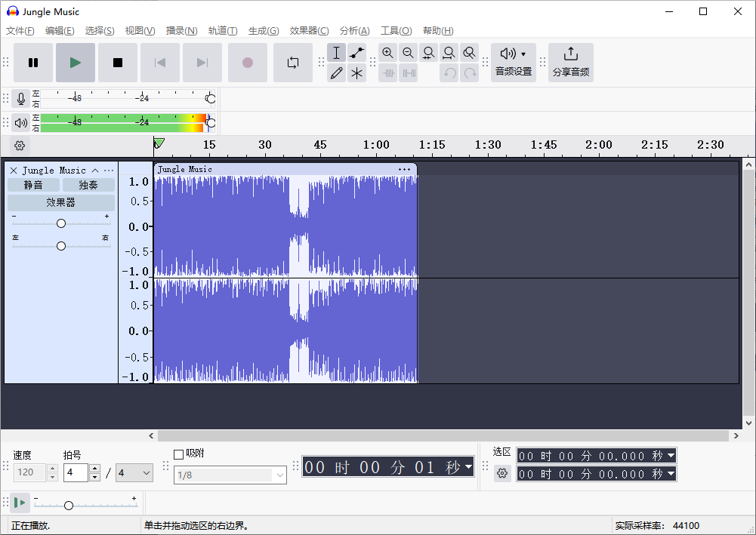Select the Envelope tool
The image size is (756, 535).
357,53
